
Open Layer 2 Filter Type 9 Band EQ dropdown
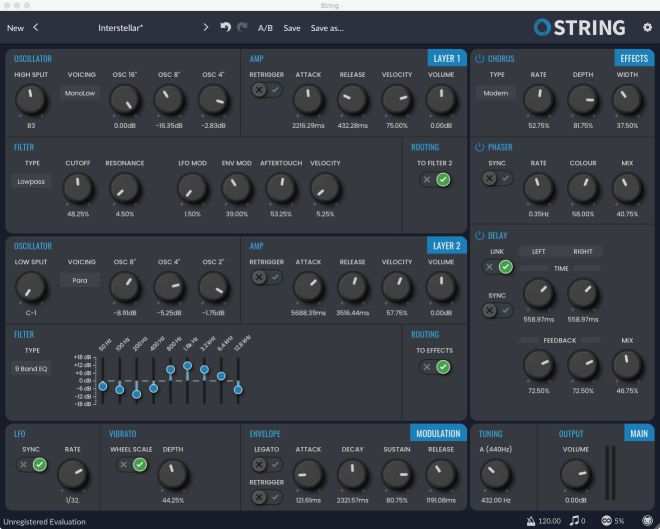tap(31, 369)
